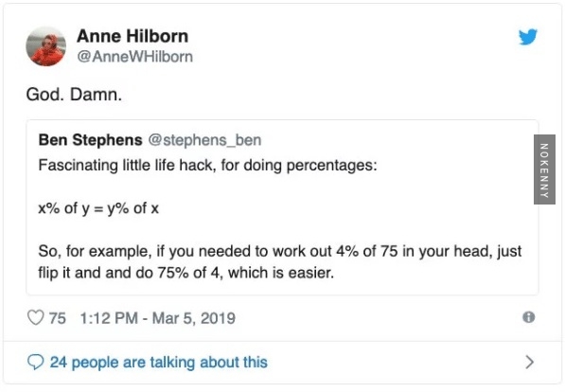Click the 'x% of y = y% of x' formula

click(98, 208)
